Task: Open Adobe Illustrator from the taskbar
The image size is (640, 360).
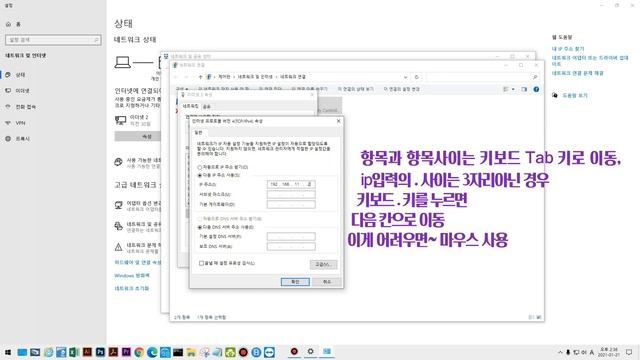Action: [x=87, y=352]
